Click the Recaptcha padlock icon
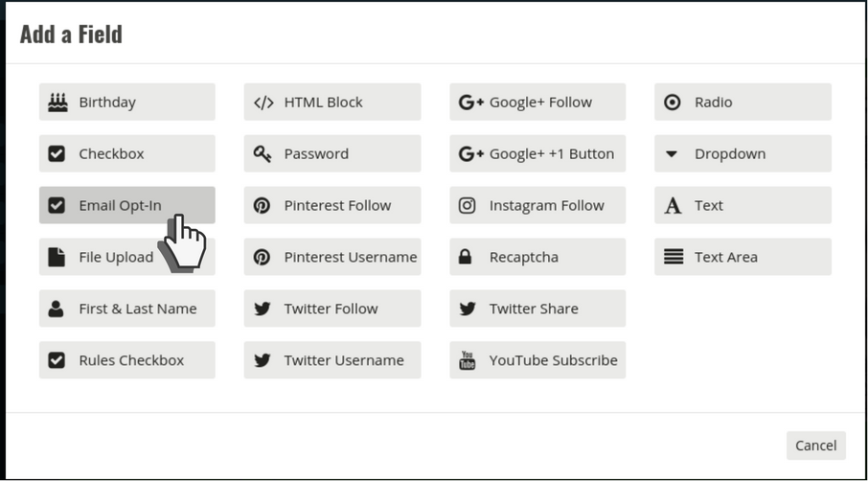 [467, 257]
